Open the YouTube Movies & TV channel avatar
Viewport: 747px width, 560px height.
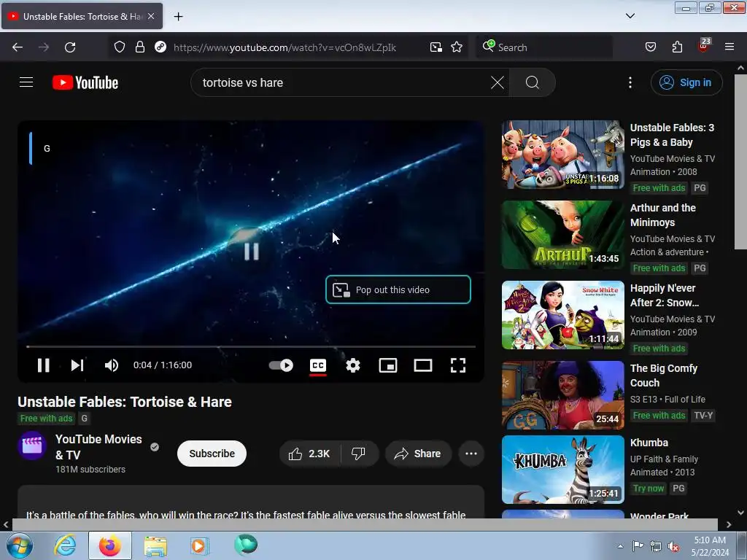32,446
